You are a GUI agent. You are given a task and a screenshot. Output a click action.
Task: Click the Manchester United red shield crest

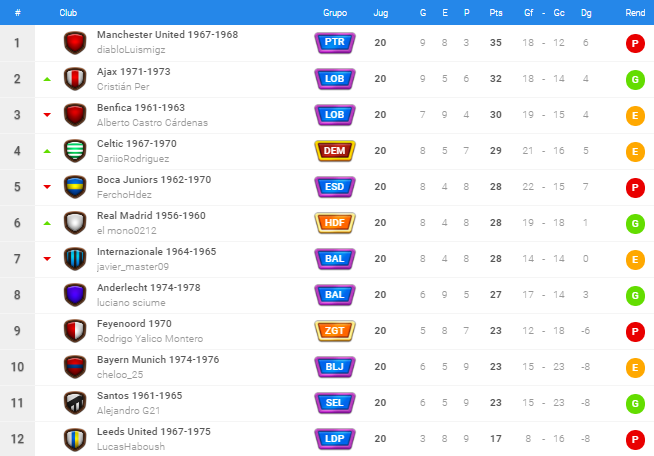coord(75,43)
